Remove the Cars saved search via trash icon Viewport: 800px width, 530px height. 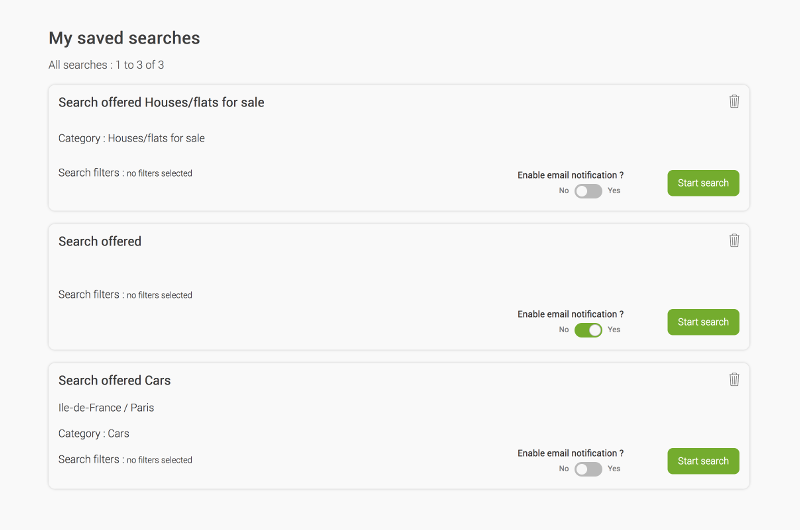(734, 379)
